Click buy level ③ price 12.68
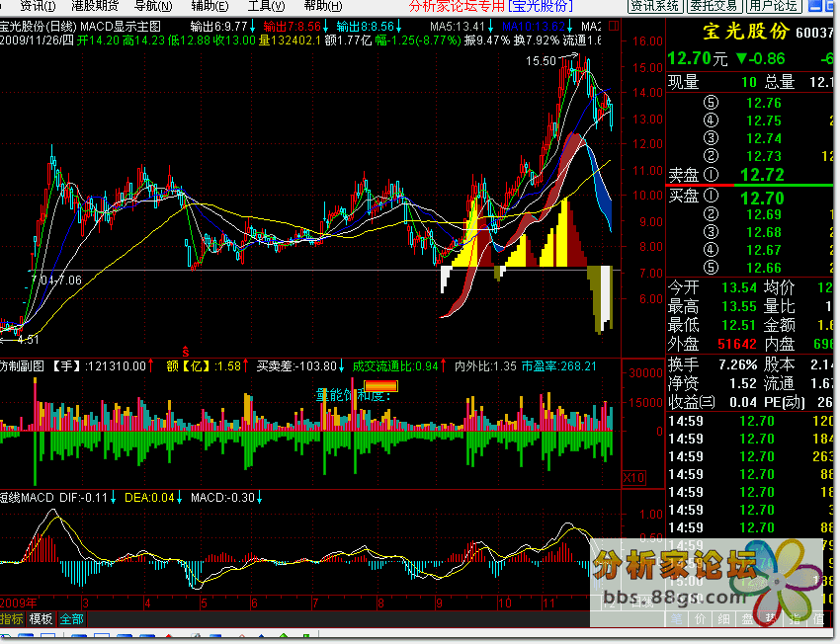840x644 pixels. tap(764, 232)
